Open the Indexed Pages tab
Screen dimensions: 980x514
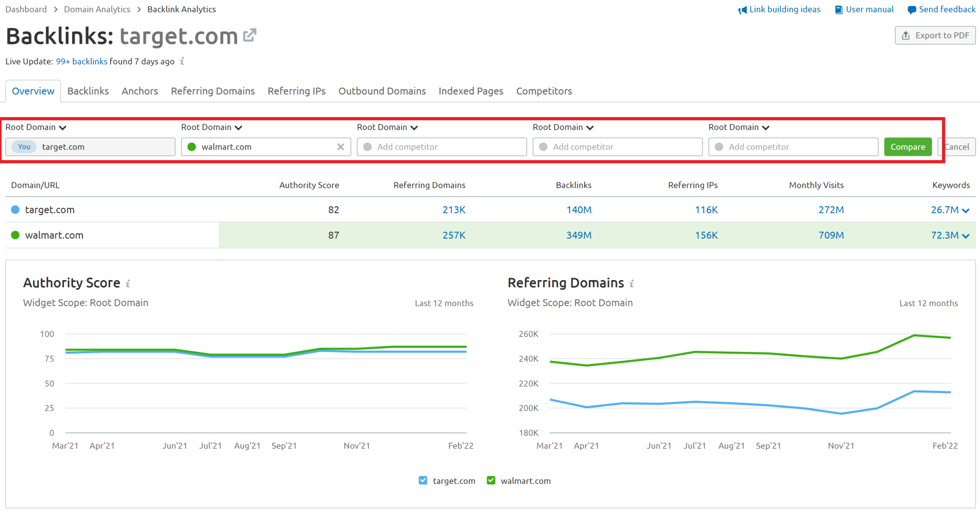[471, 91]
